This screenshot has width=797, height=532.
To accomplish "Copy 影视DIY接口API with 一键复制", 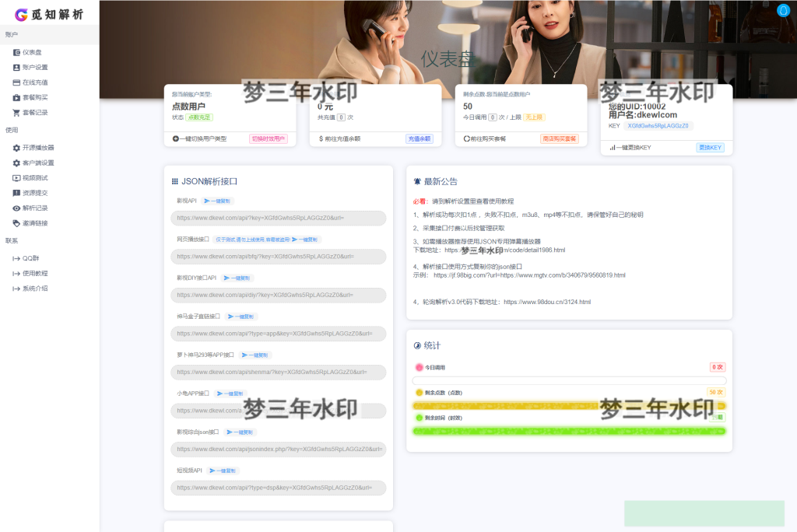I will pos(237,278).
